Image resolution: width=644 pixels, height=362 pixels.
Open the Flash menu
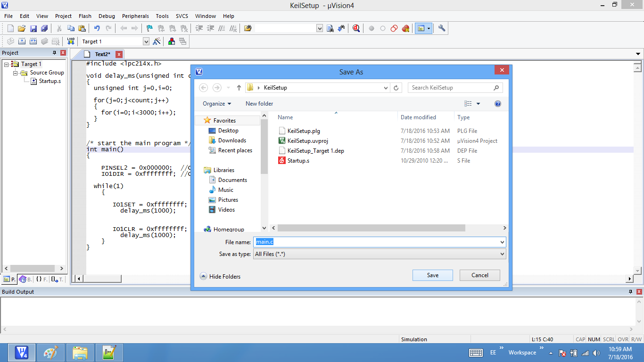pyautogui.click(x=85, y=16)
